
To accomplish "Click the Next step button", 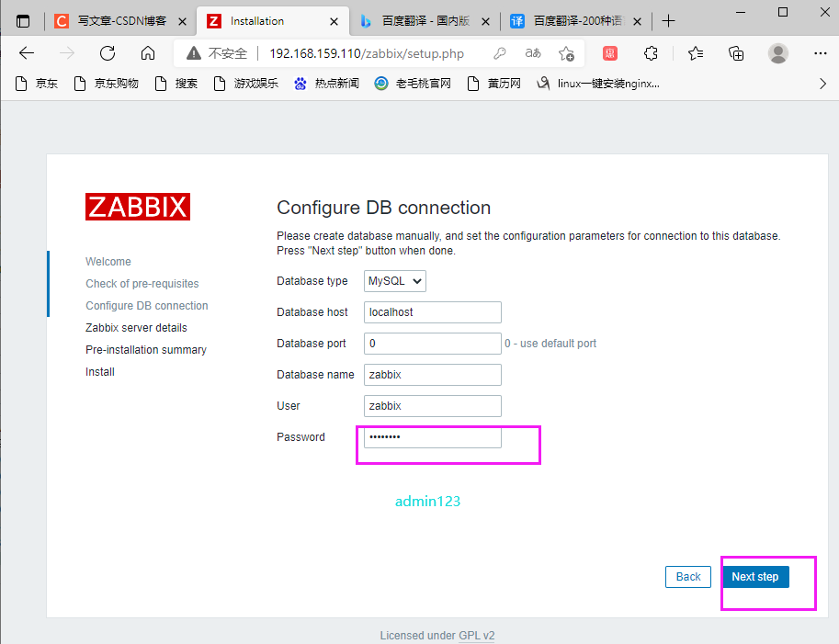I will pos(755,577).
